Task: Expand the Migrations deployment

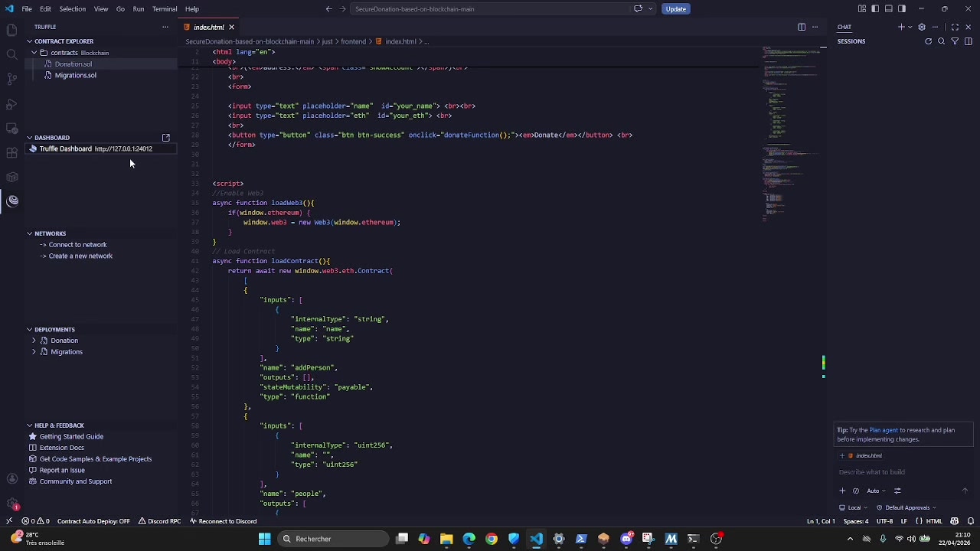Action: (x=34, y=352)
